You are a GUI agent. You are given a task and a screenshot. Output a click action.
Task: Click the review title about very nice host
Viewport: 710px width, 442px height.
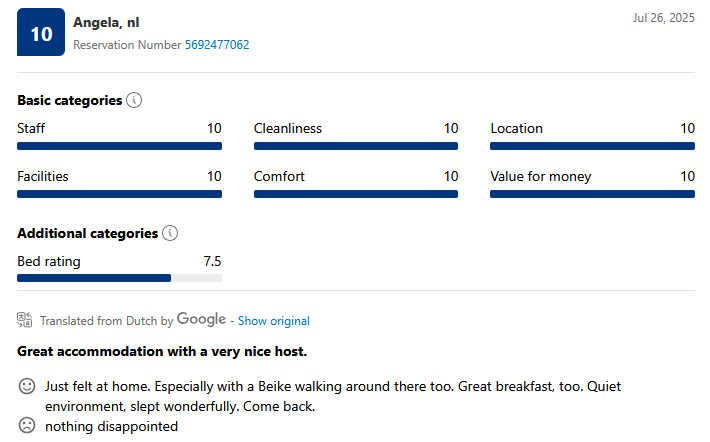pyautogui.click(x=162, y=351)
